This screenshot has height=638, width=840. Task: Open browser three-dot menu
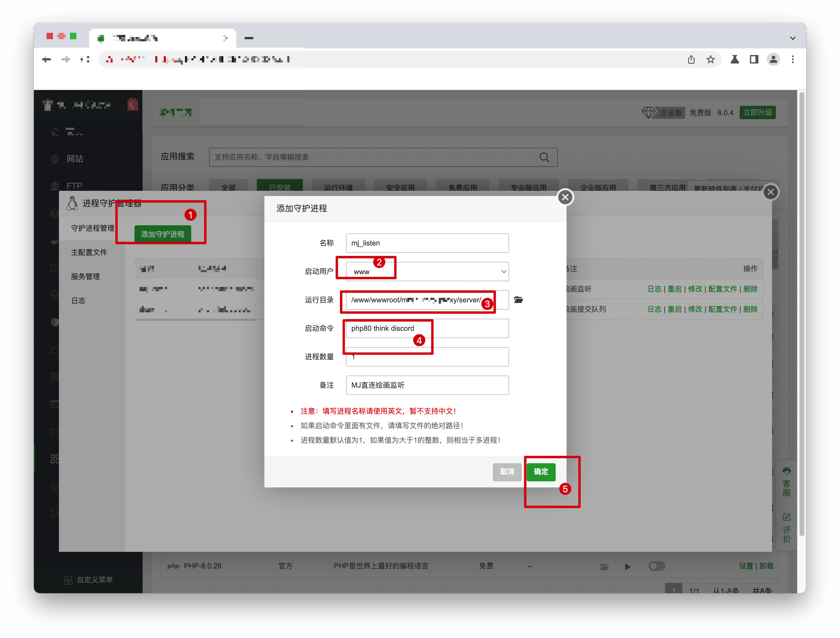coord(793,59)
